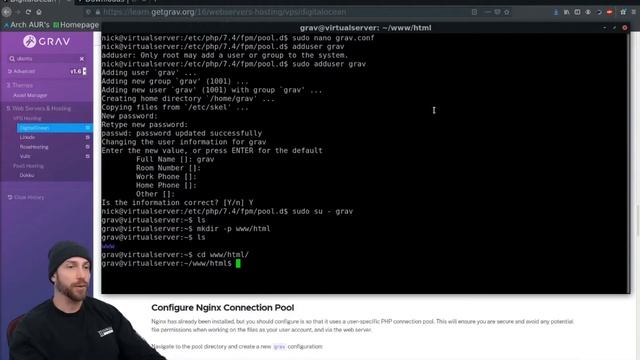Open the Vultr hosting page

click(x=25, y=156)
